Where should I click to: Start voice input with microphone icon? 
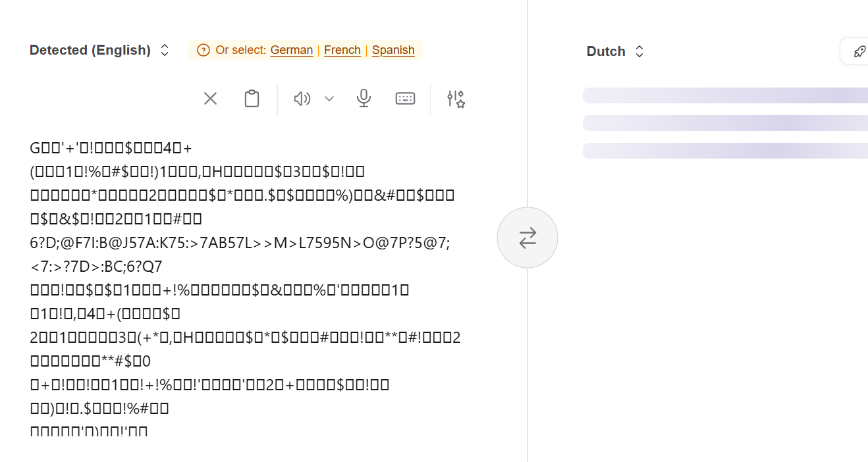pyautogui.click(x=364, y=99)
